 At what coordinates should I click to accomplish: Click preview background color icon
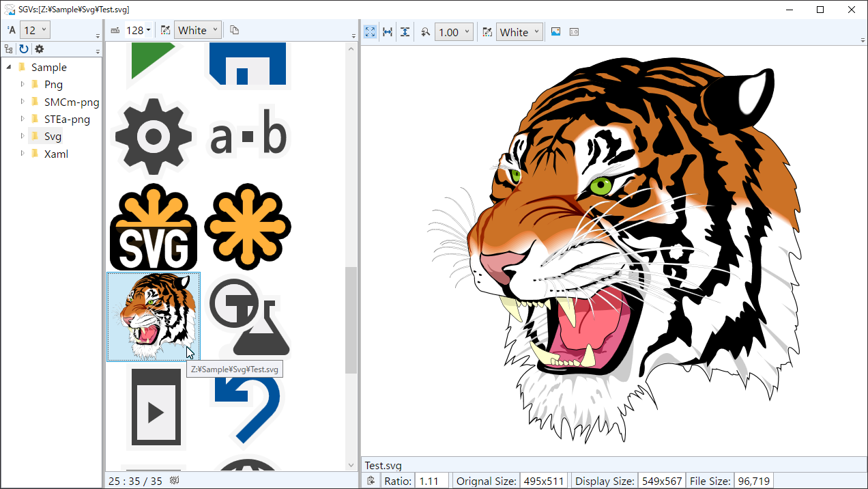pos(487,31)
